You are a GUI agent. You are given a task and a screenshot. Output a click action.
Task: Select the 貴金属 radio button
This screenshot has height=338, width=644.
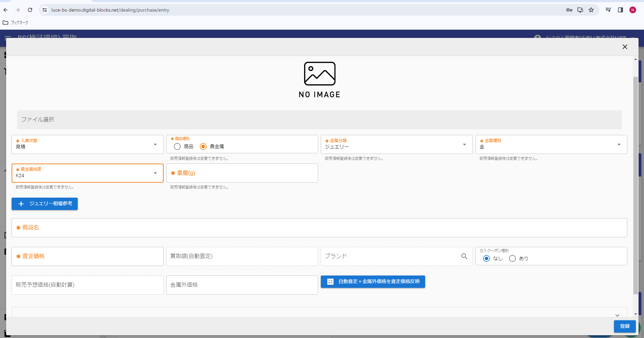(x=203, y=146)
